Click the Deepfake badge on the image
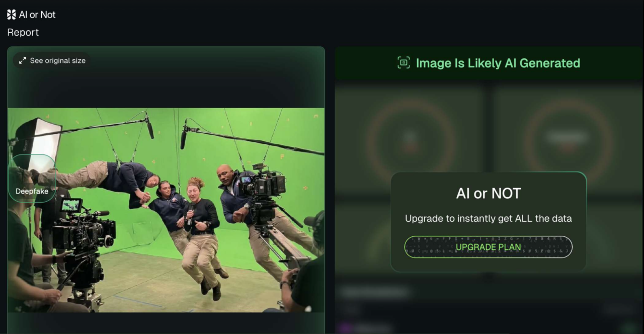This screenshot has height=334, width=644. (32, 191)
